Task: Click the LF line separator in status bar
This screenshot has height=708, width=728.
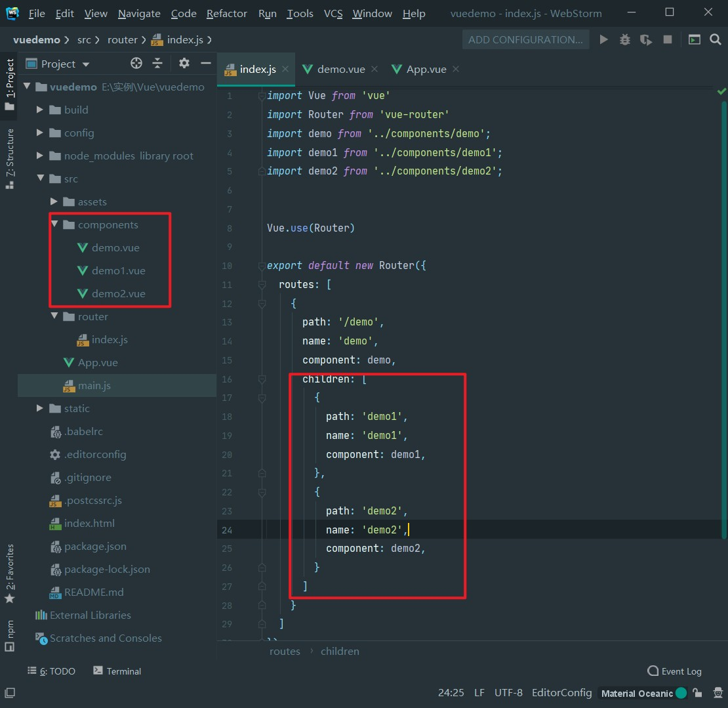Action: pyautogui.click(x=479, y=693)
